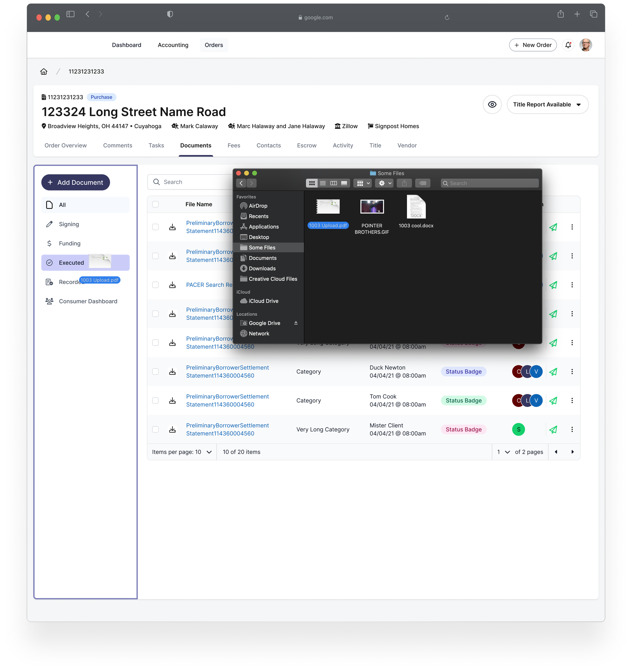
Task: Send the Tom Cook document
Action: 553,401
